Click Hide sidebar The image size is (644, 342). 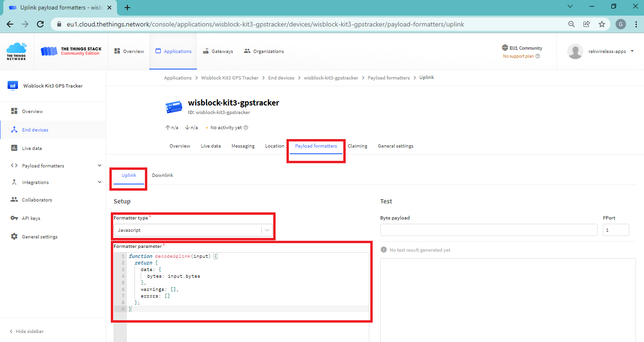[29, 332]
